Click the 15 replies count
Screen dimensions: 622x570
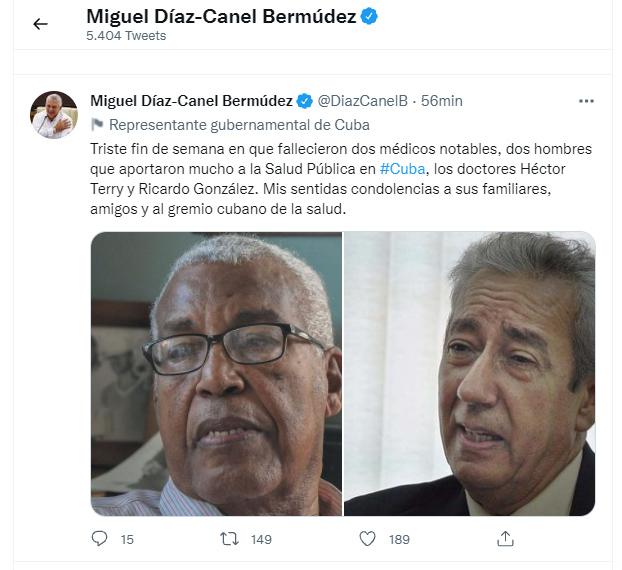coord(127,539)
